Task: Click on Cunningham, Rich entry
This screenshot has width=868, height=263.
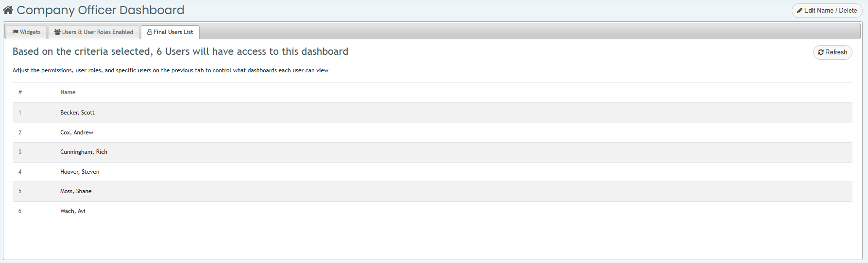Action: [x=432, y=152]
